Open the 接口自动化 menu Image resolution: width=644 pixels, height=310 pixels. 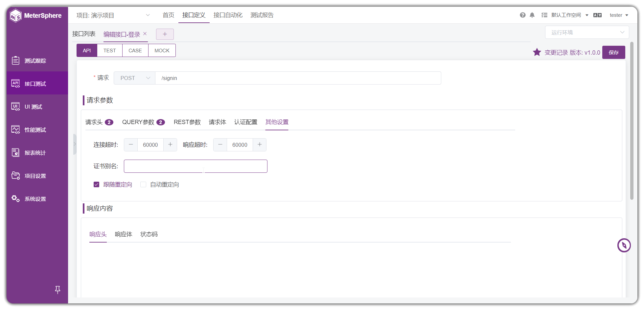[x=228, y=15]
